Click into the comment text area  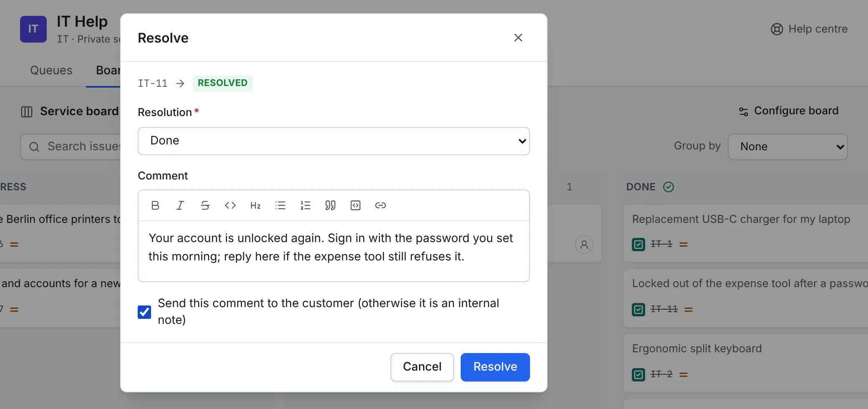point(334,251)
